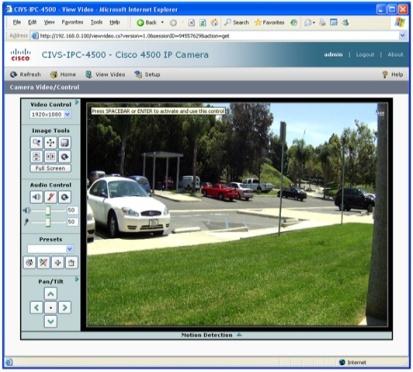Viewport: 413px width, 372px height.
Task: Open the Back button history dropdown arrow
Action: 162,22
